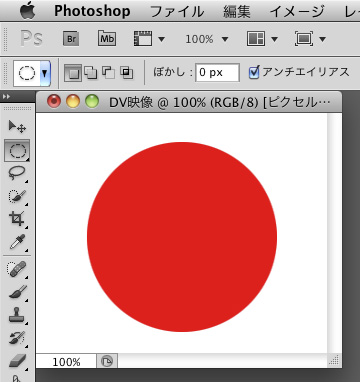Viewport: 360px width, 382px height.
Task: Launch Mini Bridge with Mb icon
Action: [x=107, y=38]
